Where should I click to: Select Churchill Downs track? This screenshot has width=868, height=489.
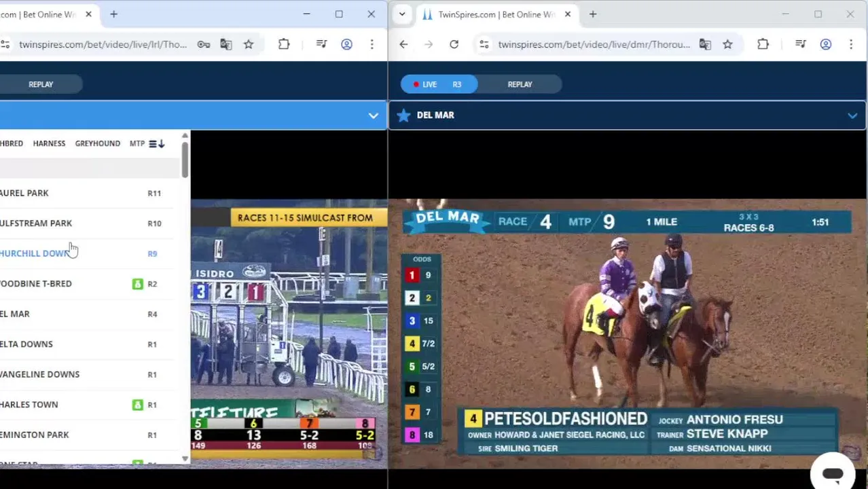click(86, 253)
